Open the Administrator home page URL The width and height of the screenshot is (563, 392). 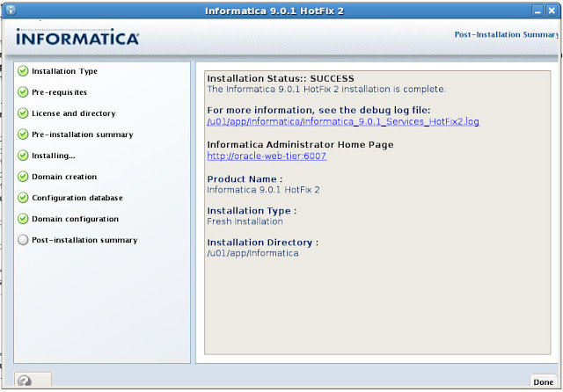click(x=267, y=156)
